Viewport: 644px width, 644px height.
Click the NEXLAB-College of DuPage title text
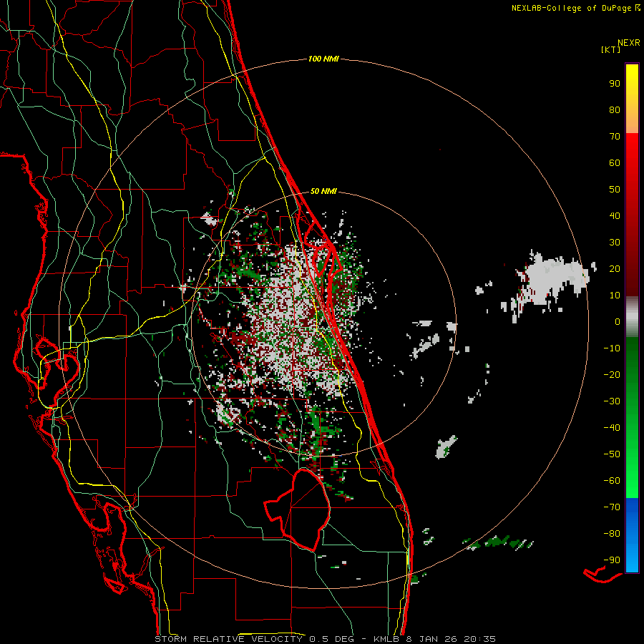click(571, 8)
